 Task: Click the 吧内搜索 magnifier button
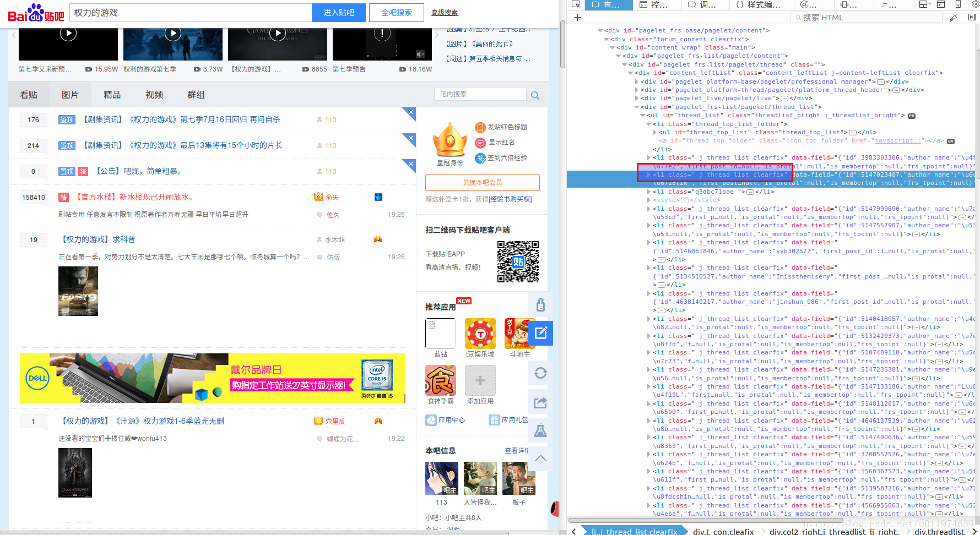(x=535, y=95)
